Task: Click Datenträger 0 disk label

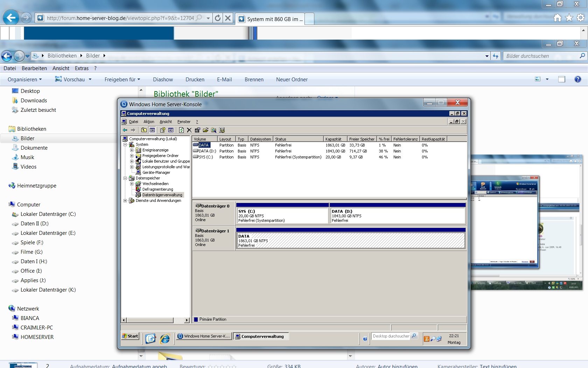Action: (213, 213)
